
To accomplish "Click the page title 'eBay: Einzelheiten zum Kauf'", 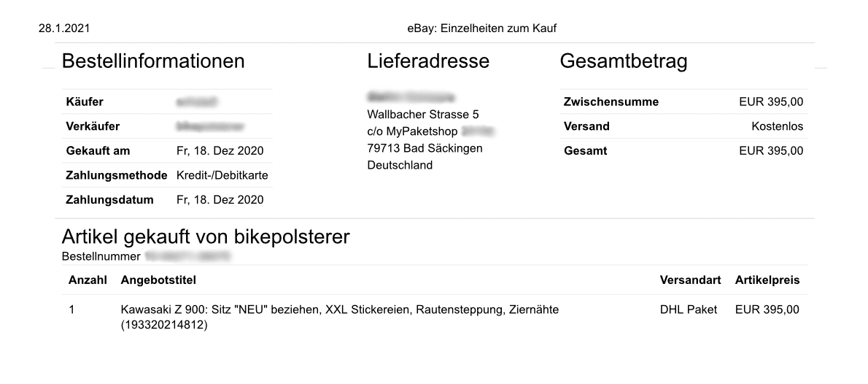I will click(482, 28).
